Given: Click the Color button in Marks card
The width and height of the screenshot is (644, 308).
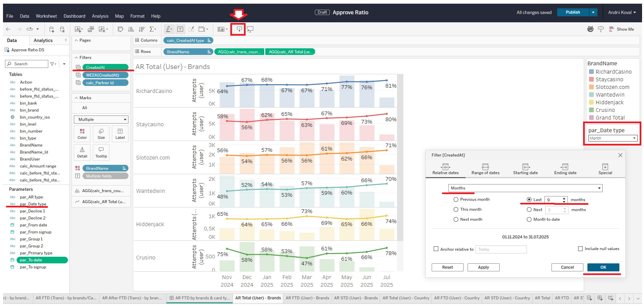Looking at the screenshot, I should tap(82, 134).
